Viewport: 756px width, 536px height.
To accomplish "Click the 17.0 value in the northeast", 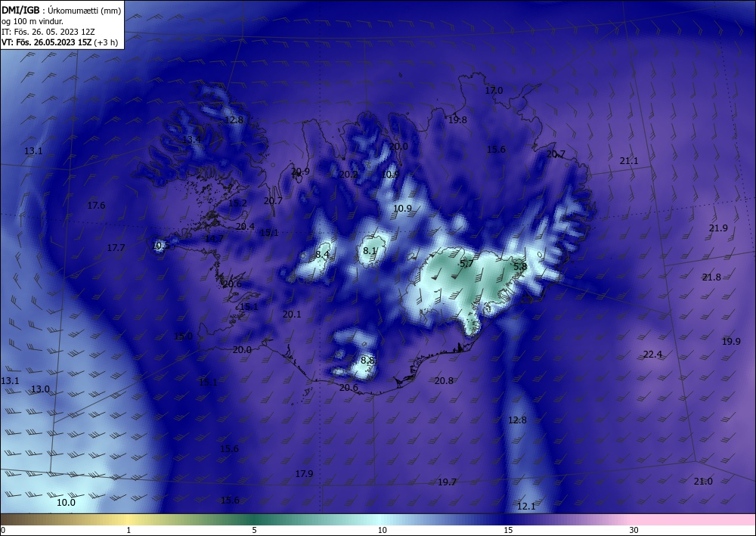I will 494,91.
